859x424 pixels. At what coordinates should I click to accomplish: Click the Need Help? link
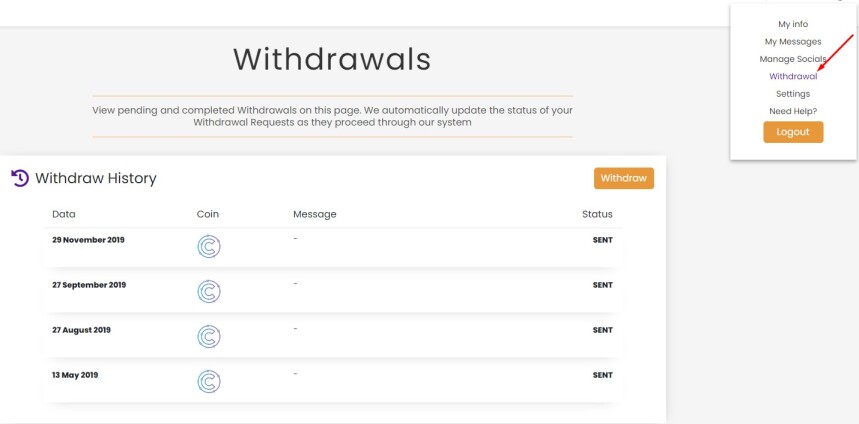[x=793, y=111]
